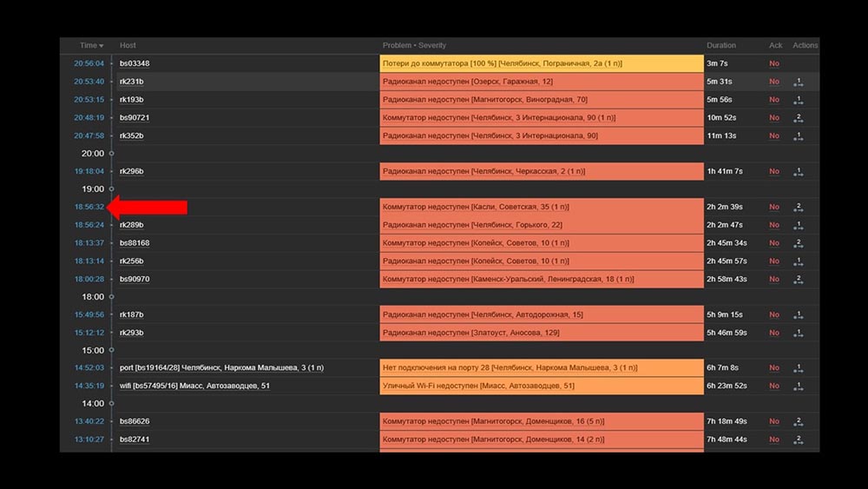
Task: Open the 20:48:19 event time link
Action: point(89,117)
